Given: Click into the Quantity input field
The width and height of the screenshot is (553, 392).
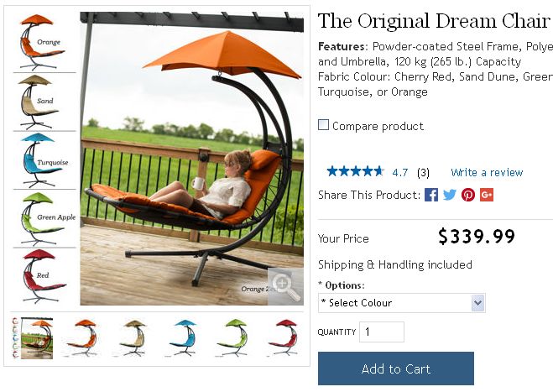Looking at the screenshot, I should click(x=382, y=332).
